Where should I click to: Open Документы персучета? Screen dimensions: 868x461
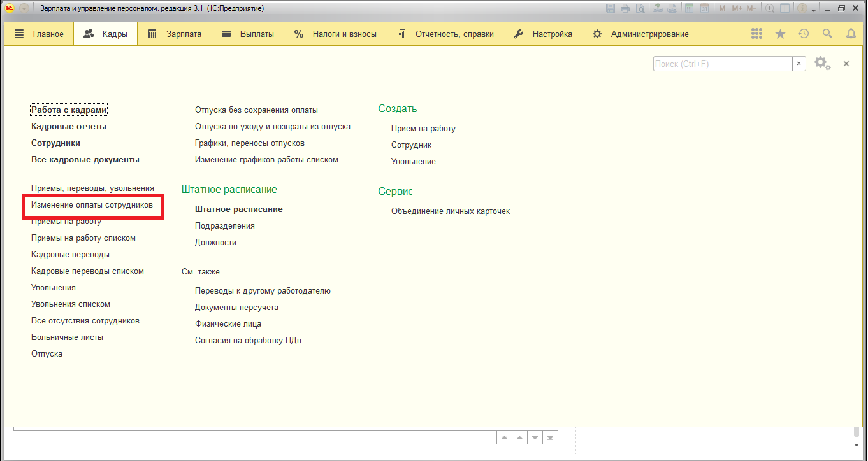coord(236,307)
